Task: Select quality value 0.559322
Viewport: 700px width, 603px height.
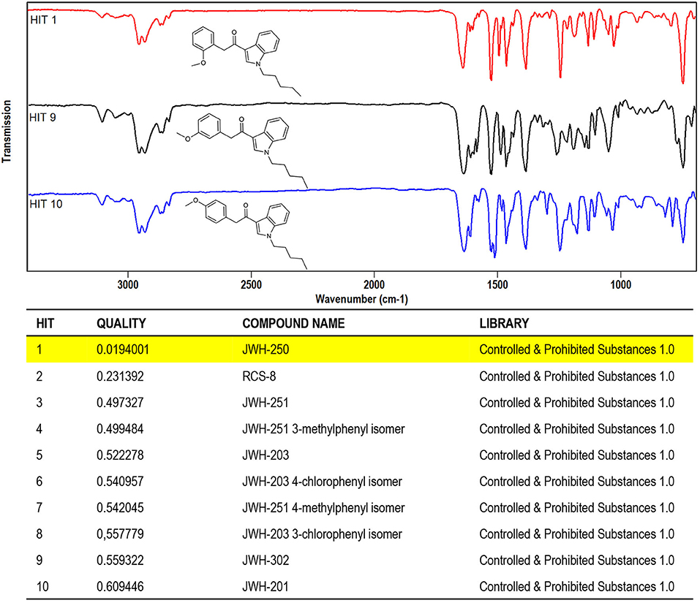Action: tap(120, 560)
